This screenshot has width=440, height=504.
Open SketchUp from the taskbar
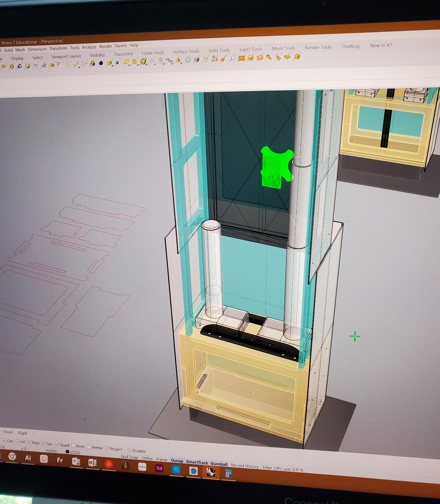coord(193,471)
